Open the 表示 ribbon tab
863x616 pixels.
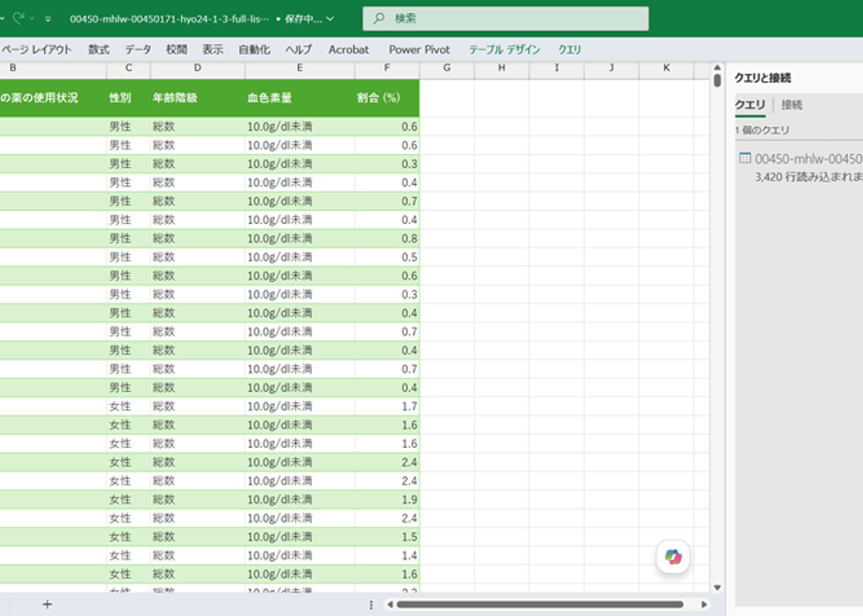click(x=212, y=49)
